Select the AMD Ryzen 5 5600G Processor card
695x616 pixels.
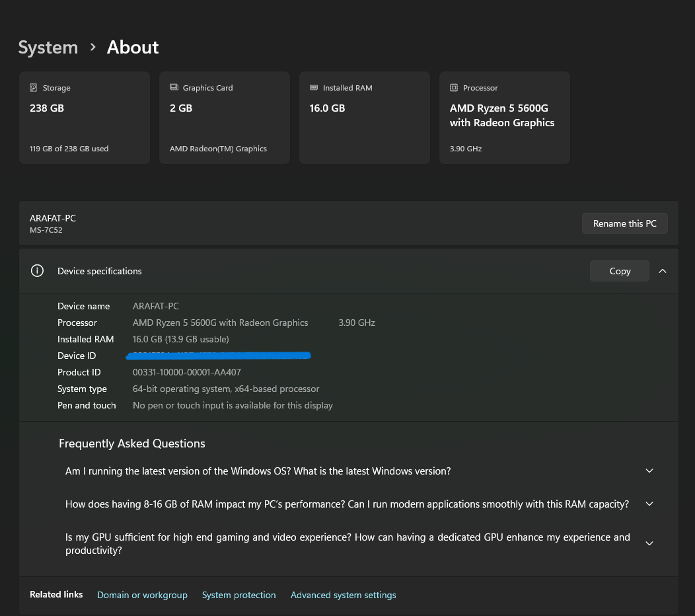pos(505,118)
